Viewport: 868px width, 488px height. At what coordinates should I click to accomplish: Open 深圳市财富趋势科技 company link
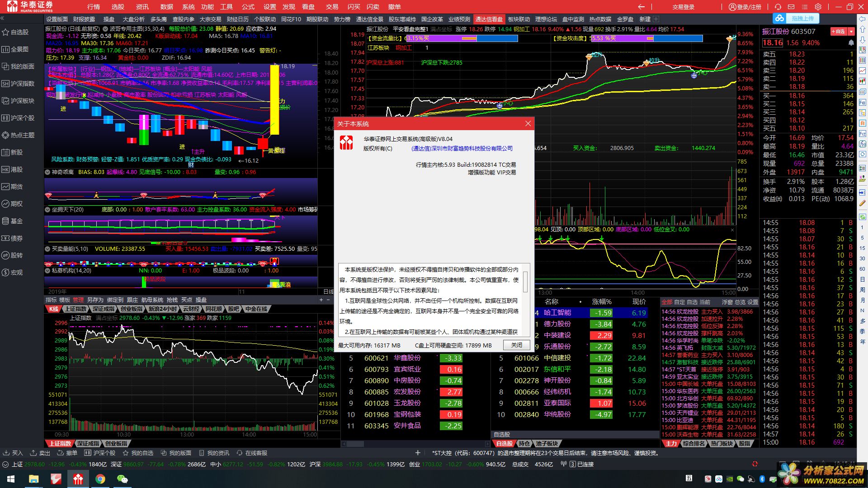click(x=462, y=149)
